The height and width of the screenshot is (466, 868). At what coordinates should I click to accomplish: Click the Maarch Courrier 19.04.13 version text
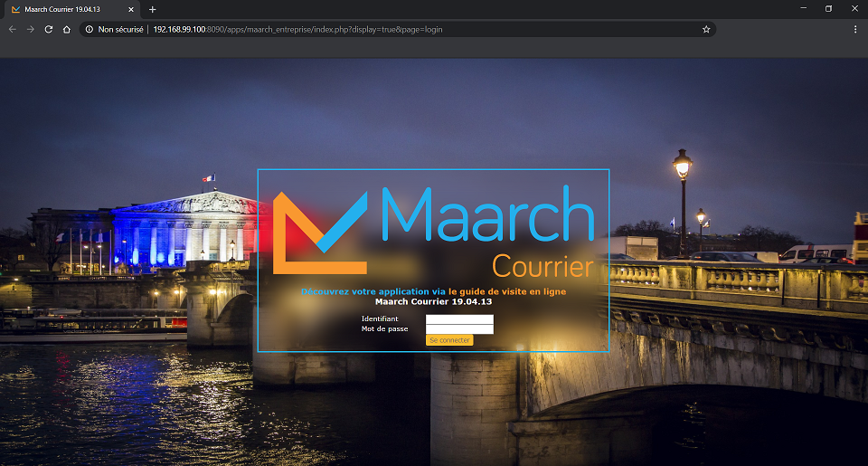(433, 302)
